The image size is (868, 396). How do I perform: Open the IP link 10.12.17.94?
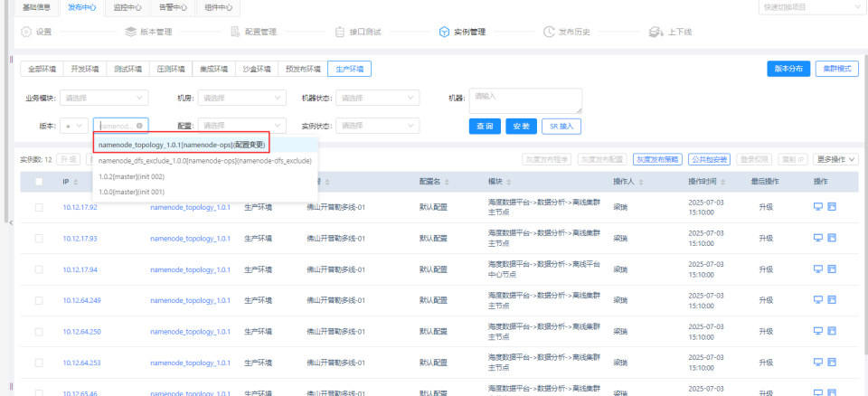[x=80, y=269]
